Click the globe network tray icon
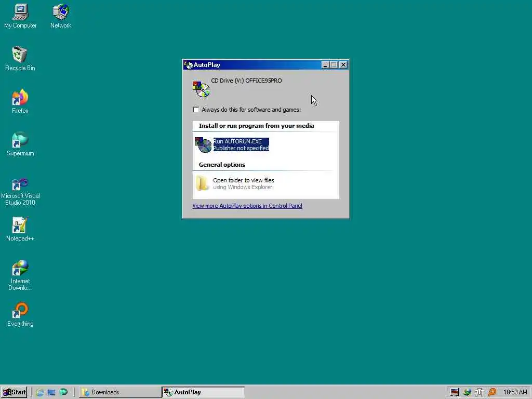Image resolution: width=532 pixels, height=399 pixels. [467, 392]
